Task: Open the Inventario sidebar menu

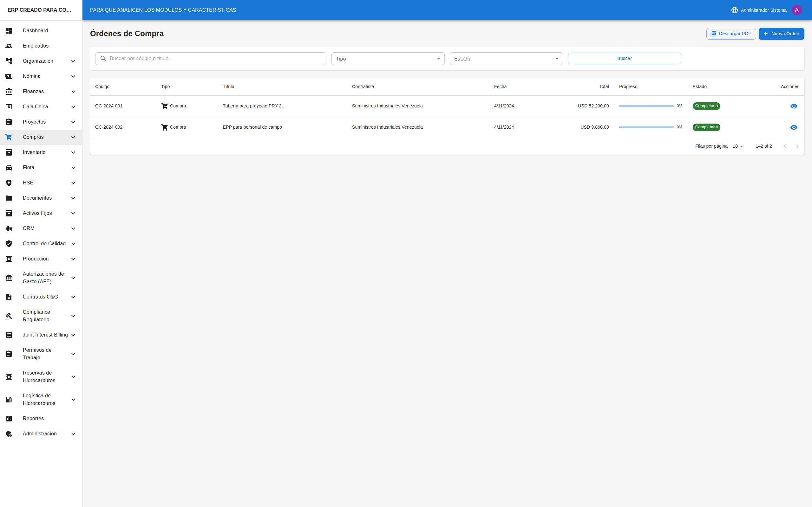Action: click(34, 152)
